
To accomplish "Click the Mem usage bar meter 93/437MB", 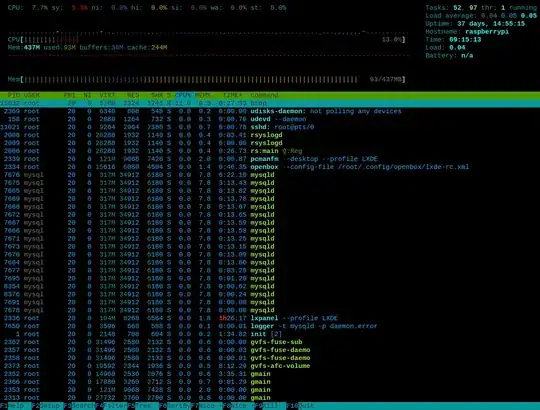I will coord(207,80).
